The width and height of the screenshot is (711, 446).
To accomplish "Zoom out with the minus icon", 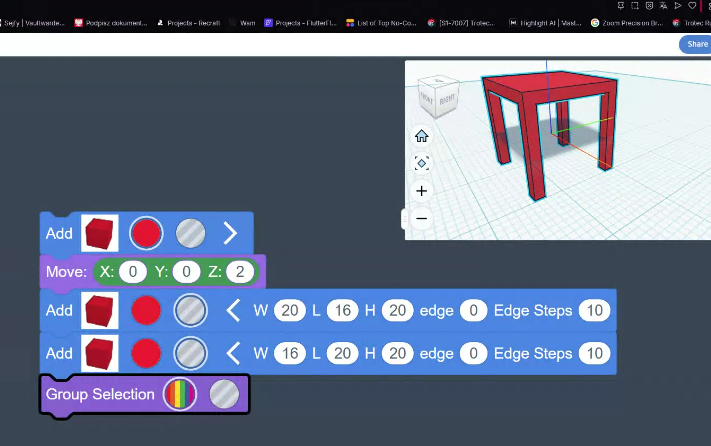I will pyautogui.click(x=421, y=218).
